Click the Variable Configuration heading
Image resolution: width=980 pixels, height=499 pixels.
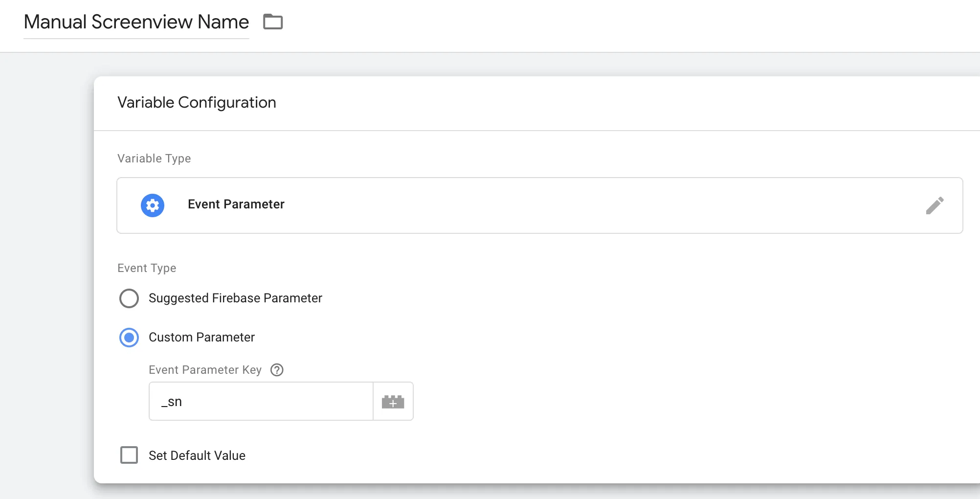(197, 103)
